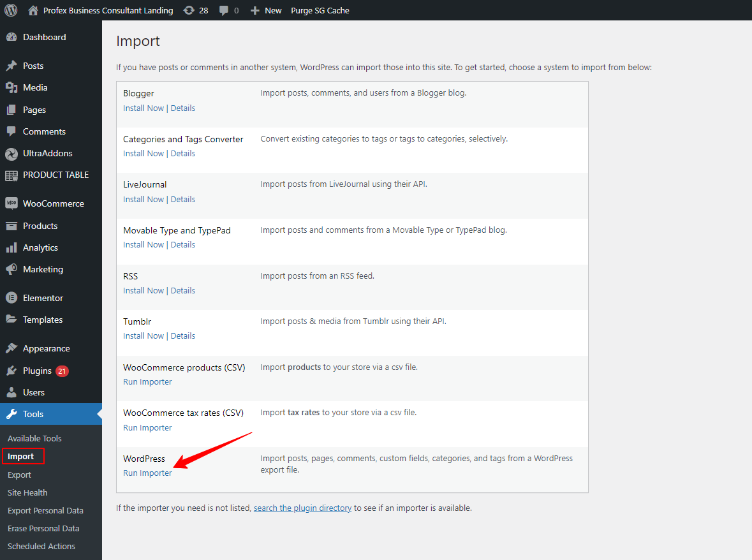View Details for Tumblr importer

[182, 336]
